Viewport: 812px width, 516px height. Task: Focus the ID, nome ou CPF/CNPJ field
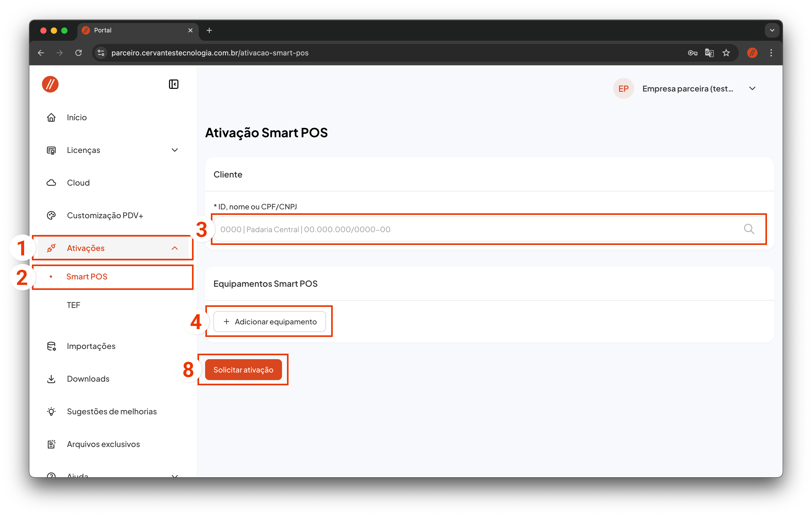point(472,229)
